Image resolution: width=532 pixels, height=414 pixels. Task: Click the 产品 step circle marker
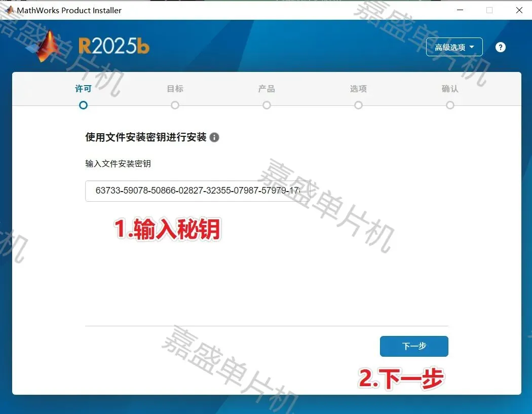coord(267,105)
